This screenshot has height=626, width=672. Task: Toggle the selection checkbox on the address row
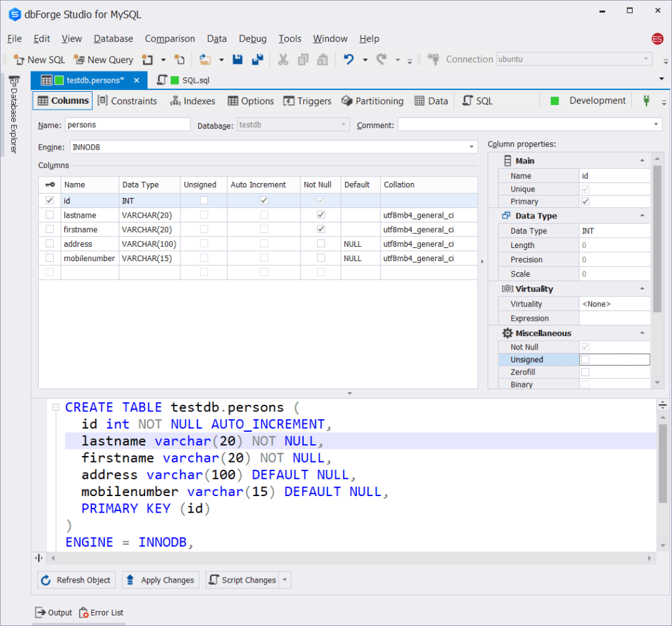click(49, 243)
